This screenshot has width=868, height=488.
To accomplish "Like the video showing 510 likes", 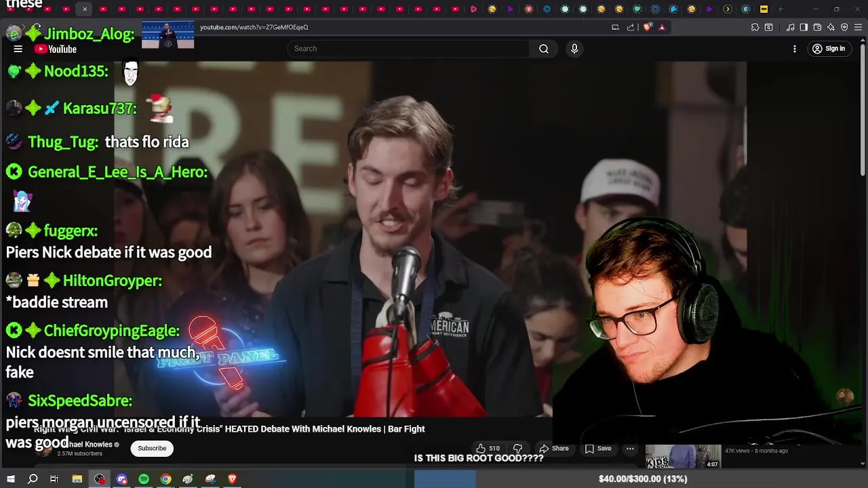I will 488,448.
